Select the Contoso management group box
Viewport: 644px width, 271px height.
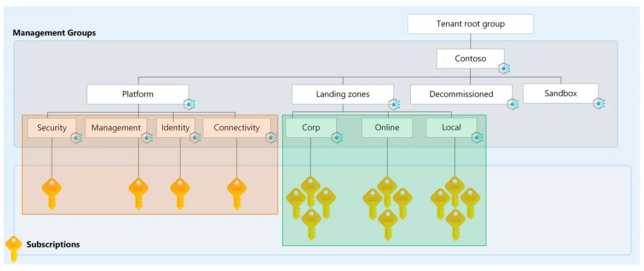(x=470, y=59)
